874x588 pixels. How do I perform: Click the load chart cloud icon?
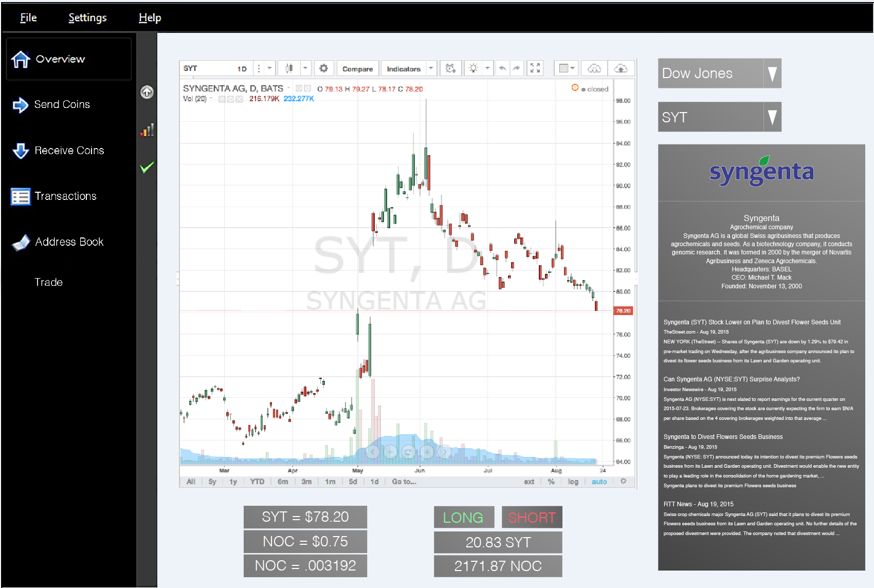(594, 68)
